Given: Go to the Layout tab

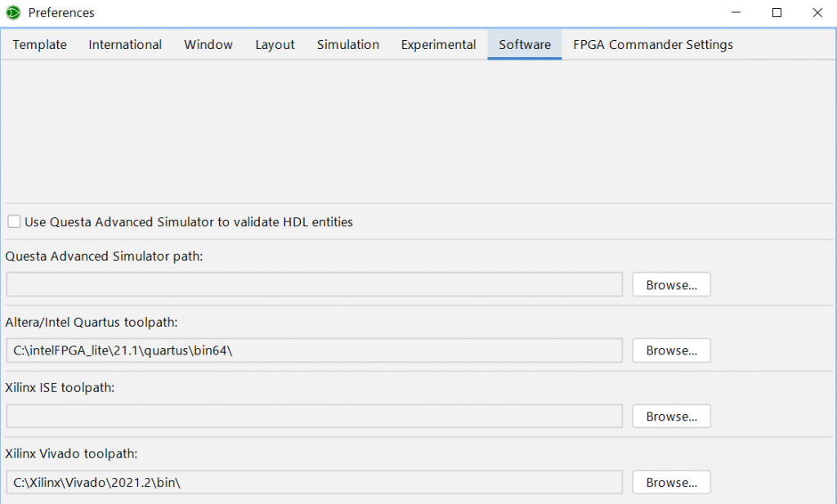Looking at the screenshot, I should click(275, 45).
